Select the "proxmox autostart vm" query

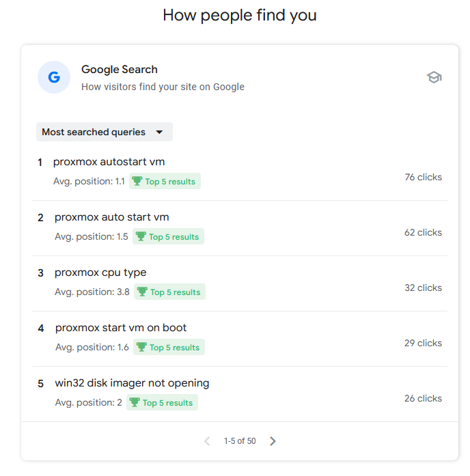(x=109, y=162)
